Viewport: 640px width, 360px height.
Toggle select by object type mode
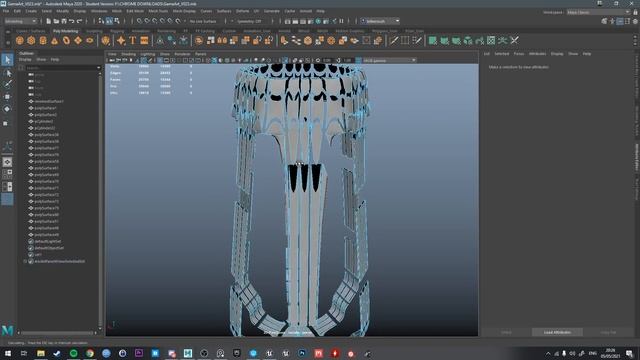click(109, 21)
